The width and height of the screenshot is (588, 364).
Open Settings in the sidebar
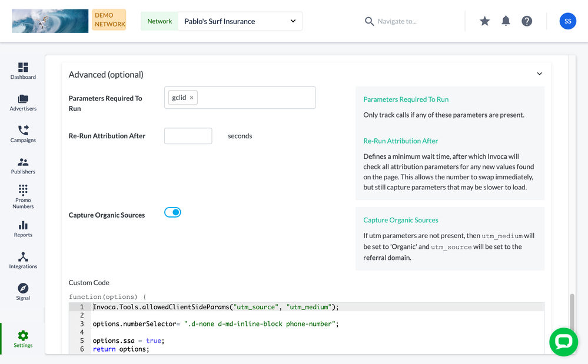click(x=23, y=339)
